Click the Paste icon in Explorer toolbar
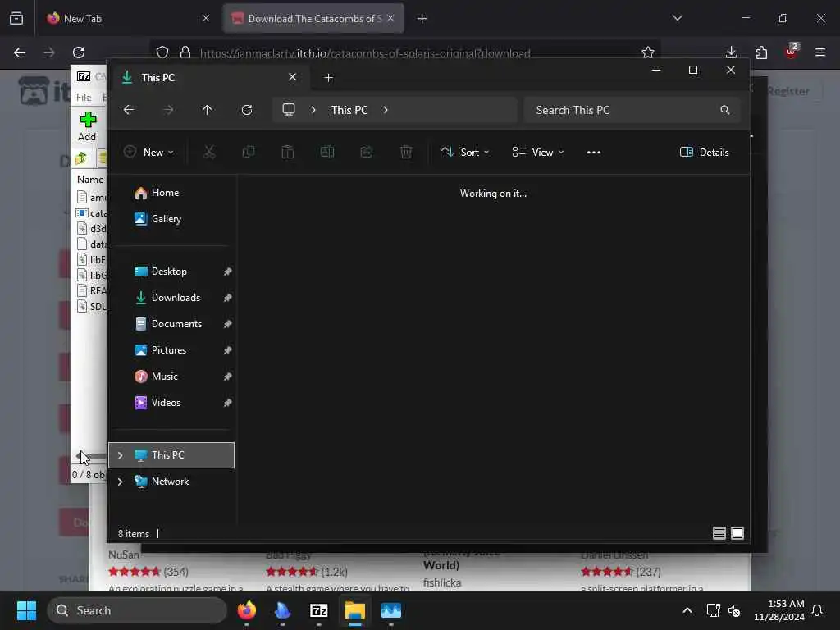The height and width of the screenshot is (630, 840). click(288, 152)
